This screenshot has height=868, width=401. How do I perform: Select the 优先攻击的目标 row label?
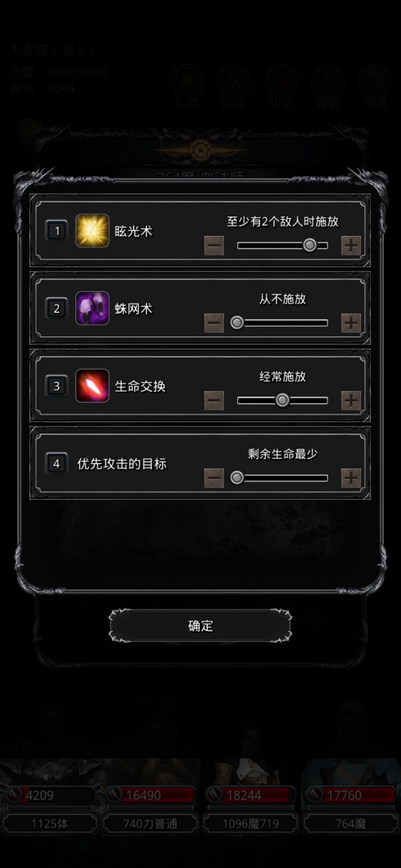click(122, 464)
